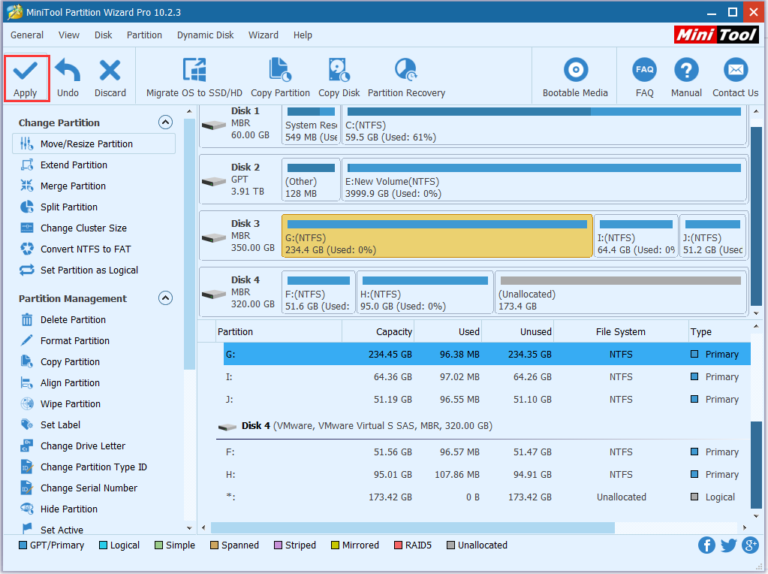Open the Wizard menu
Image resolution: width=768 pixels, height=574 pixels.
(263, 35)
